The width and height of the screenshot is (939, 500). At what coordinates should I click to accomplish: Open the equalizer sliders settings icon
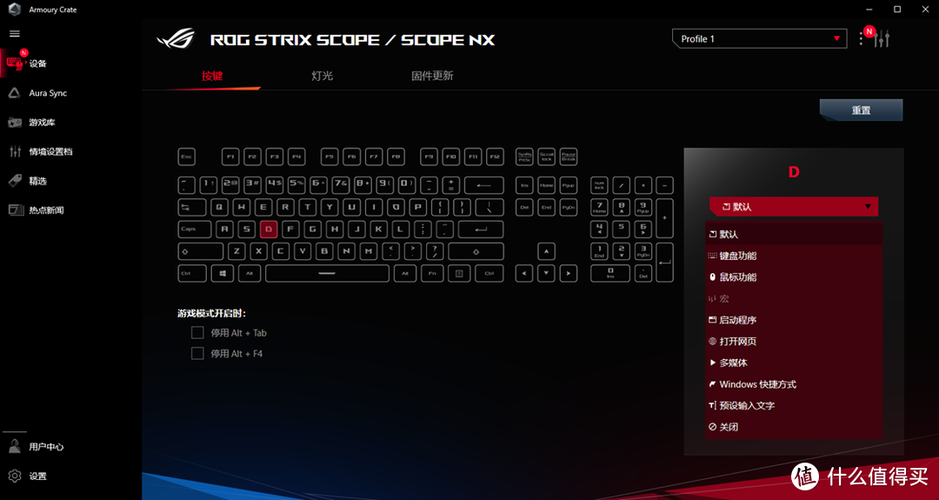click(882, 39)
